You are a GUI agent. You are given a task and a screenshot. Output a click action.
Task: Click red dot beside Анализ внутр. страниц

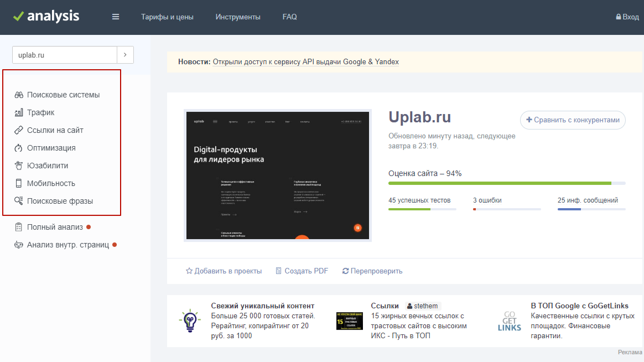(x=115, y=245)
